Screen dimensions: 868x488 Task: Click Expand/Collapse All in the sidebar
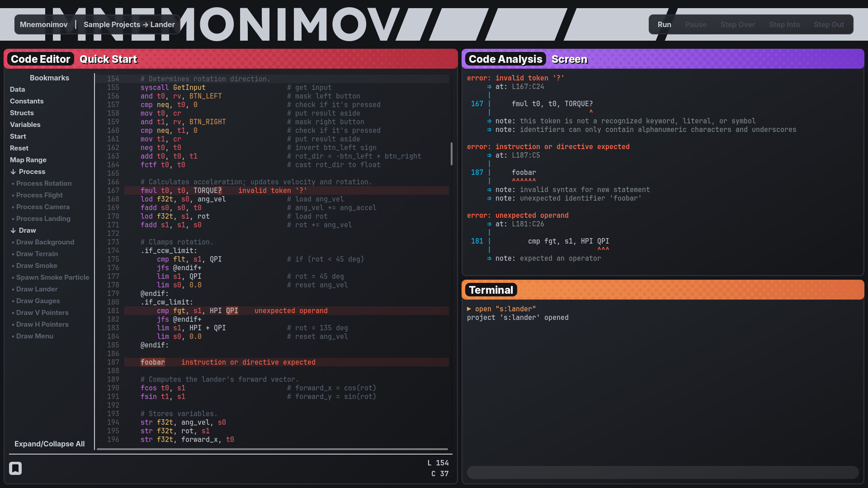(x=50, y=444)
